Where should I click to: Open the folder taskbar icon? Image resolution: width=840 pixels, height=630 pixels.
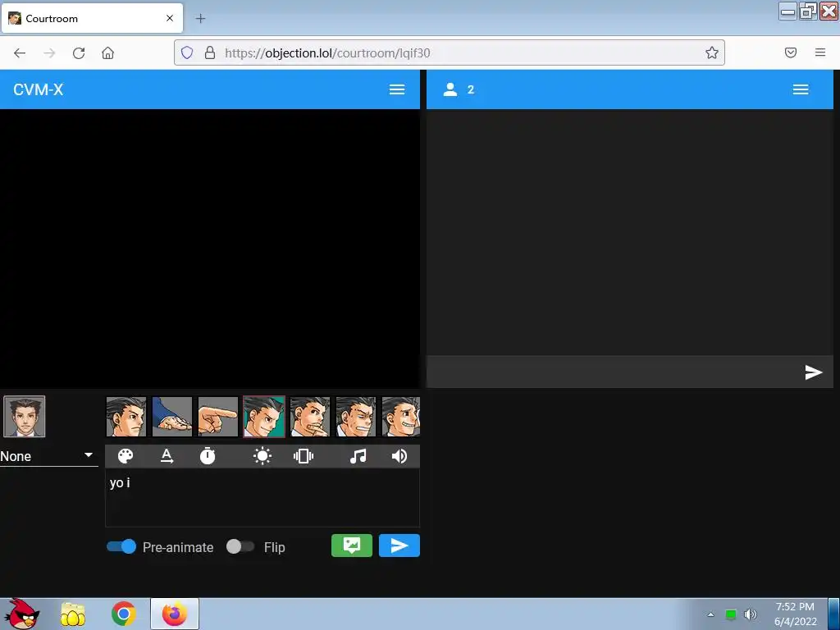73,614
